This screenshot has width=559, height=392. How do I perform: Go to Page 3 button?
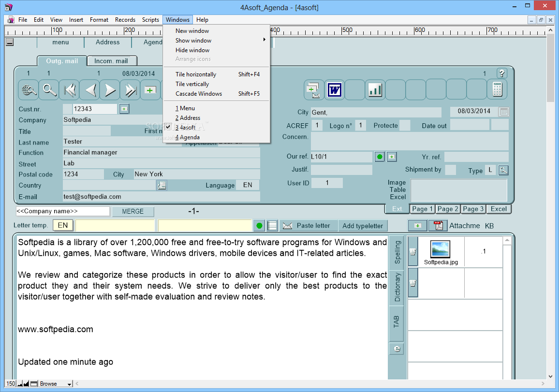point(473,209)
